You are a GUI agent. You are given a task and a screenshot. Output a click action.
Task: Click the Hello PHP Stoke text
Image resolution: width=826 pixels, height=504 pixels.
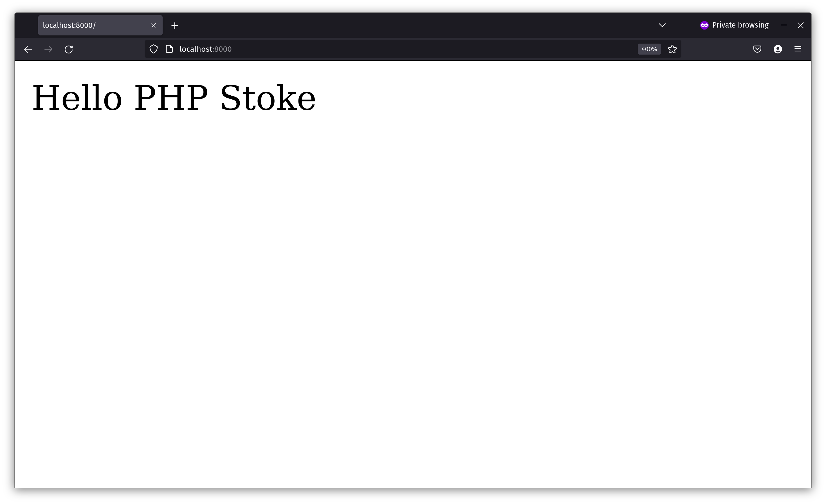(174, 98)
